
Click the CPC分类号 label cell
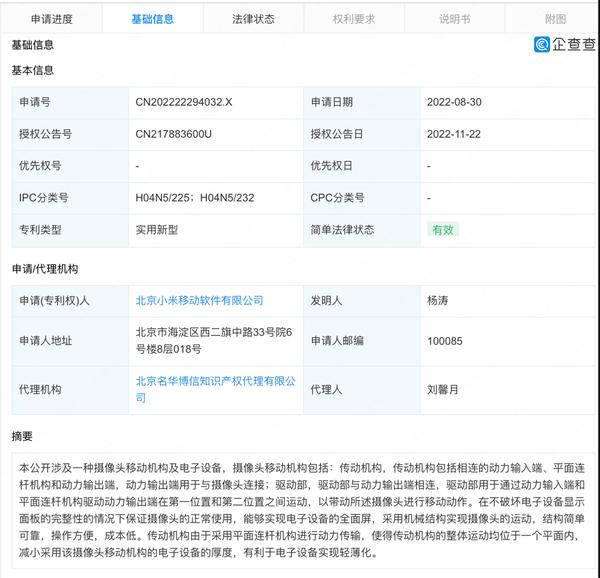(x=362, y=198)
